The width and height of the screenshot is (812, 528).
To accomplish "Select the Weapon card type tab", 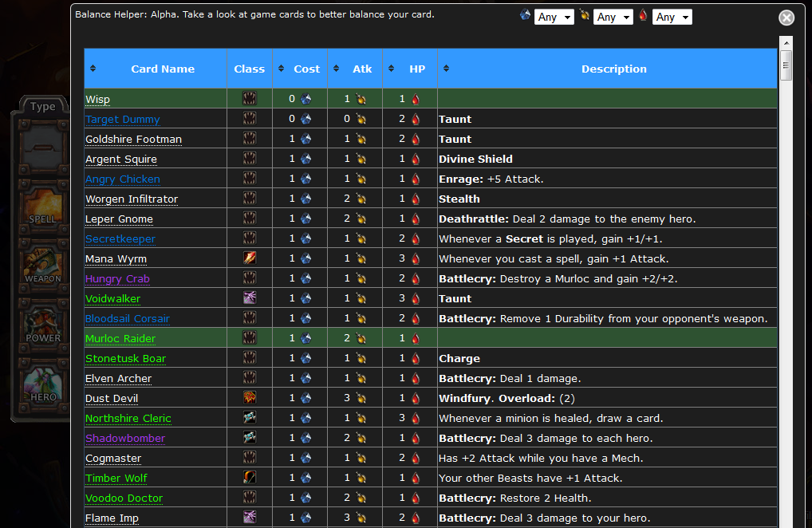I will pyautogui.click(x=43, y=266).
